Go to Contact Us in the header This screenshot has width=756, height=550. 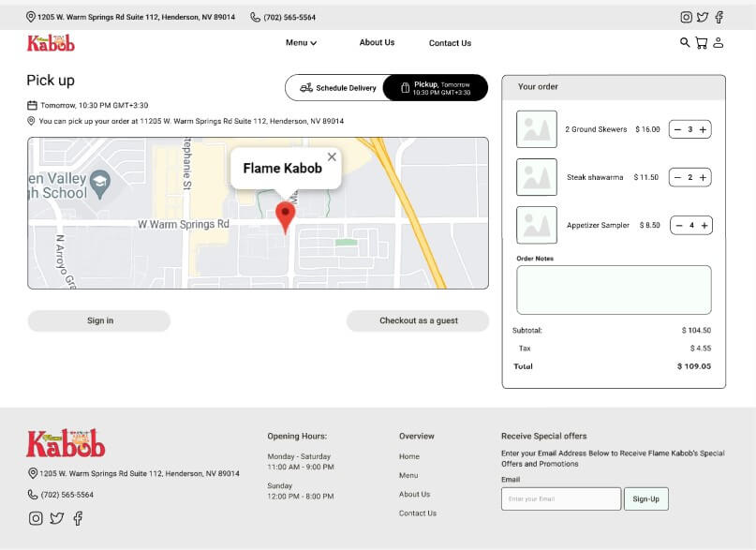[x=450, y=43]
